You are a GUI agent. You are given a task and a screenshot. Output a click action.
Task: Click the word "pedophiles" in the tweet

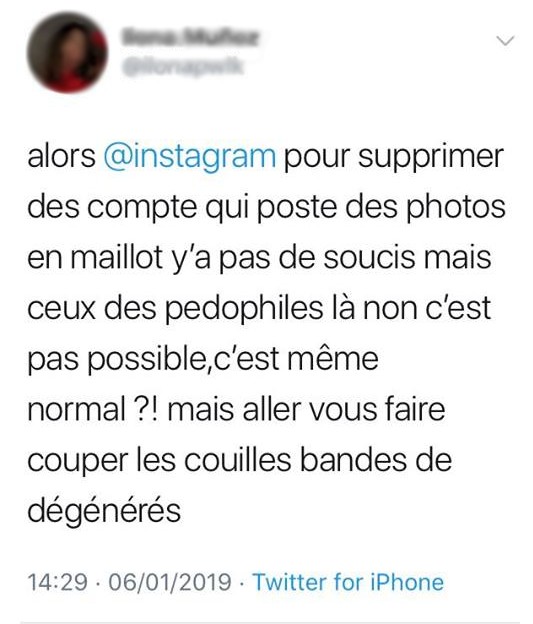coord(243,309)
